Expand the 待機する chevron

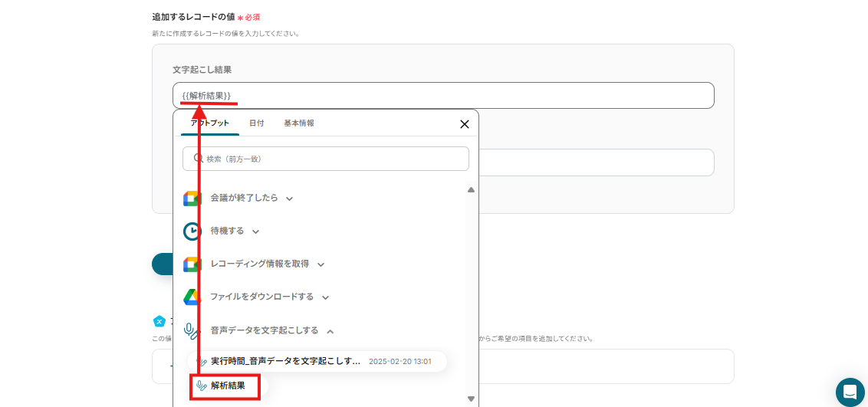255,231
